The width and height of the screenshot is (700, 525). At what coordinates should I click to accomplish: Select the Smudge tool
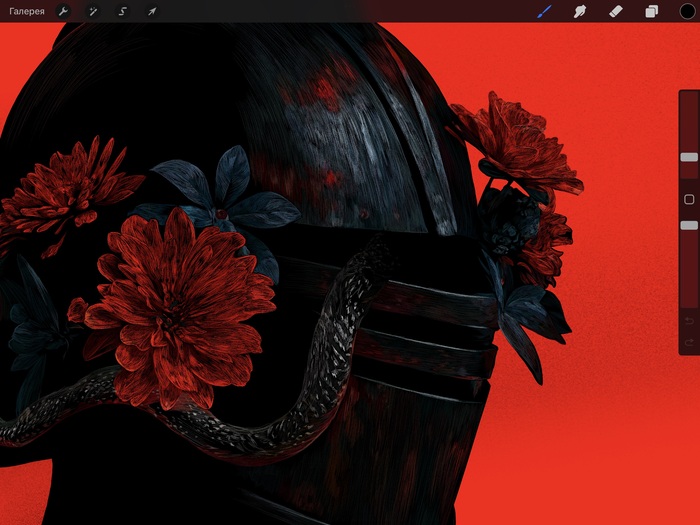pos(579,11)
